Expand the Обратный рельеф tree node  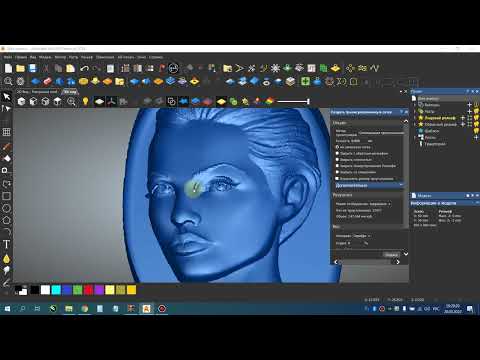[x=415, y=124]
